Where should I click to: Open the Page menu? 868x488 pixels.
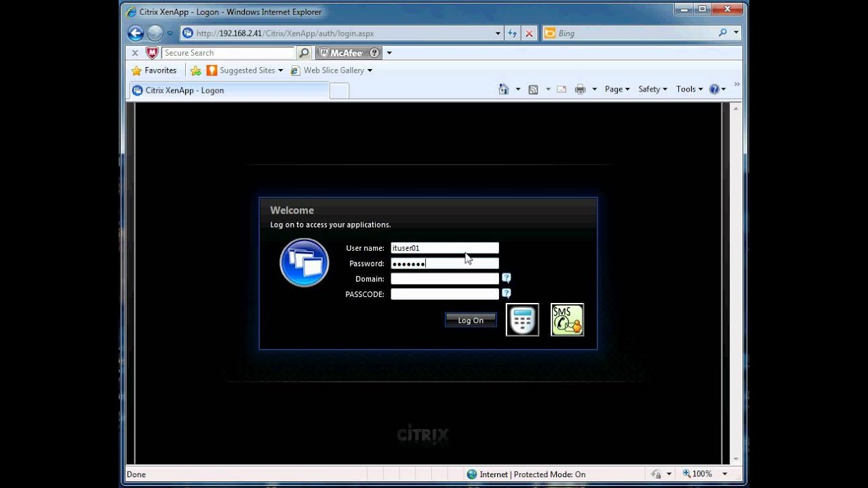[x=617, y=89]
